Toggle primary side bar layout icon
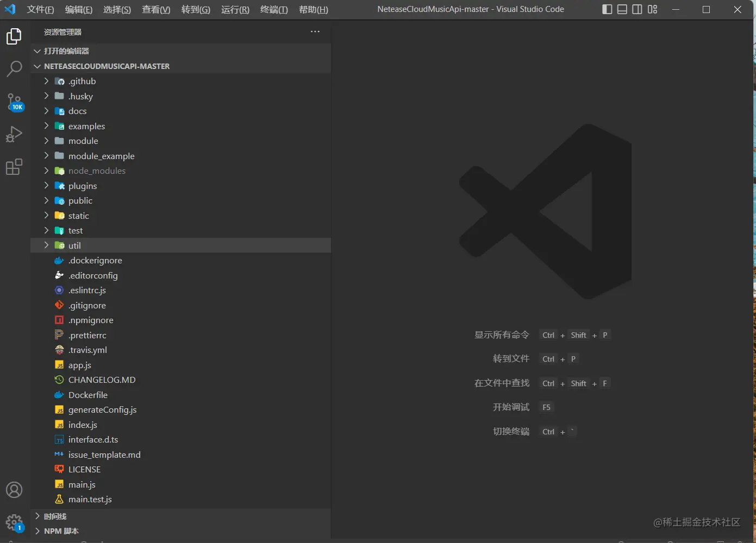756x543 pixels. pyautogui.click(x=608, y=9)
